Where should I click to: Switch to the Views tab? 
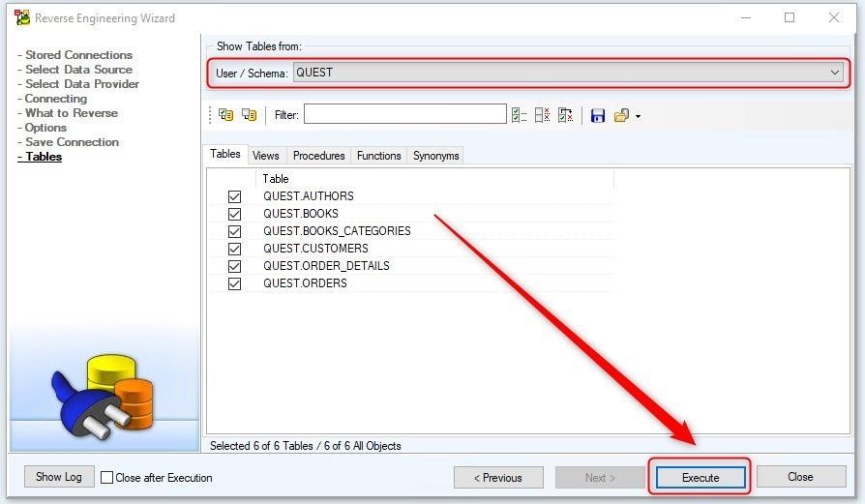pos(266,156)
